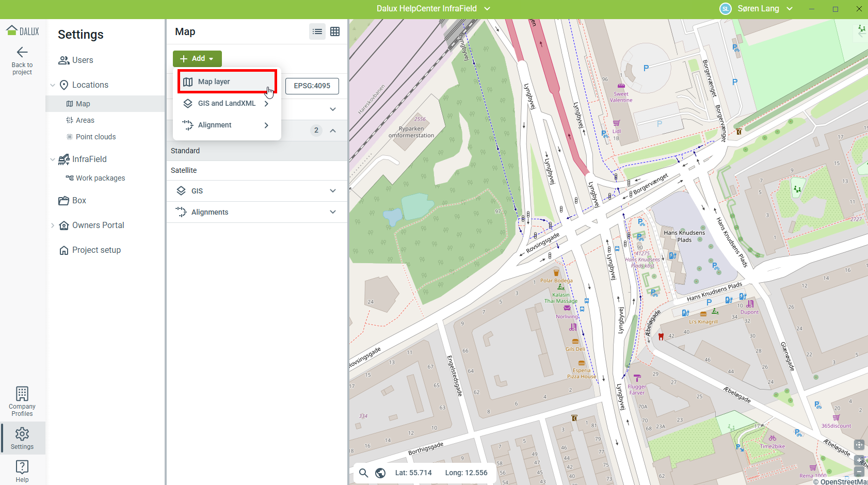The width and height of the screenshot is (868, 485).
Task: Zoom out on the map
Action: click(x=859, y=472)
